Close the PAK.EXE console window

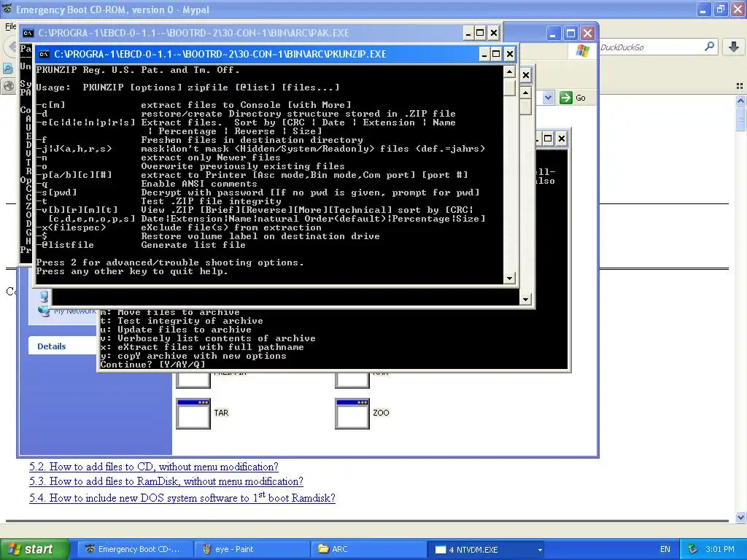pos(494,33)
